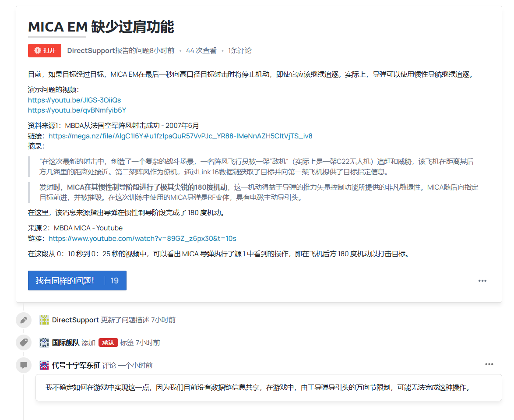Click the 摘录: label
This screenshot has height=420, width=514.
[36, 146]
